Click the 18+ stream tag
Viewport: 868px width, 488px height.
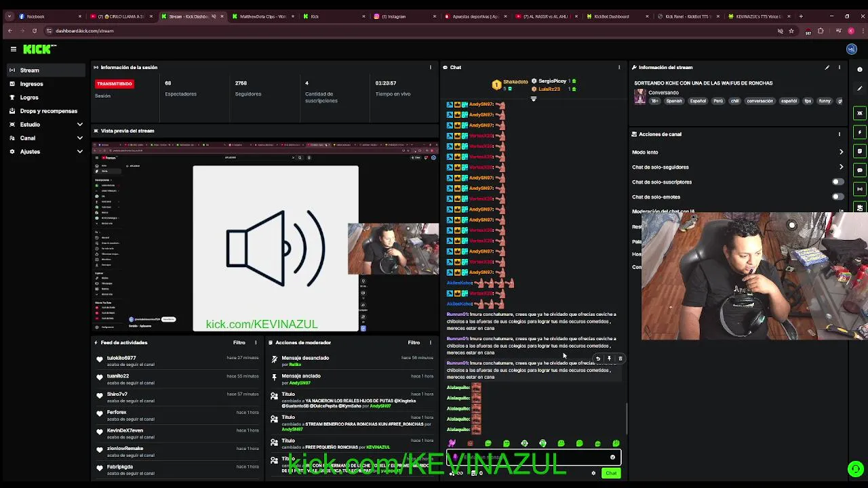click(x=655, y=101)
